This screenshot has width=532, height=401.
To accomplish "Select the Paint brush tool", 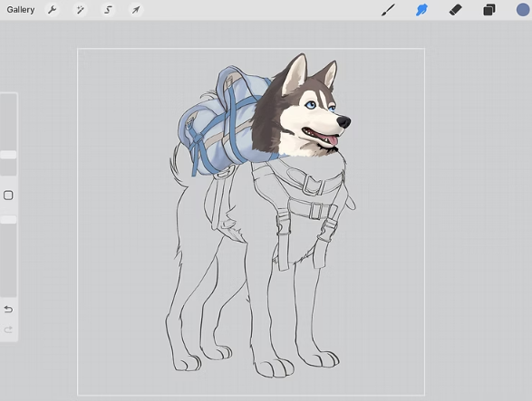I will (x=388, y=10).
